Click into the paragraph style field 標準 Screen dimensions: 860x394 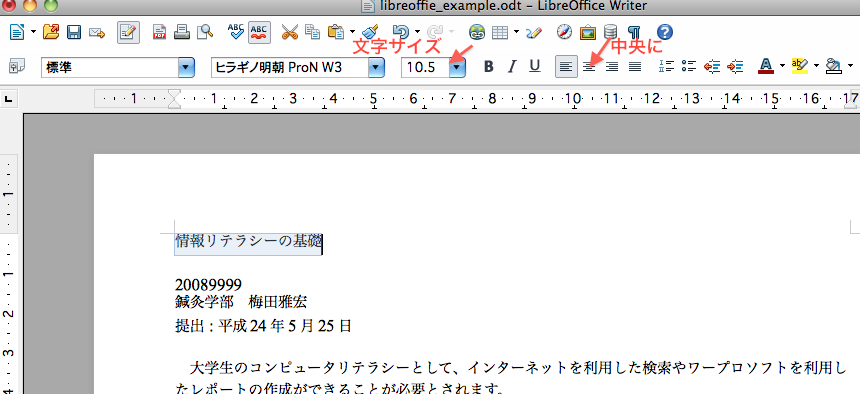(x=110, y=67)
